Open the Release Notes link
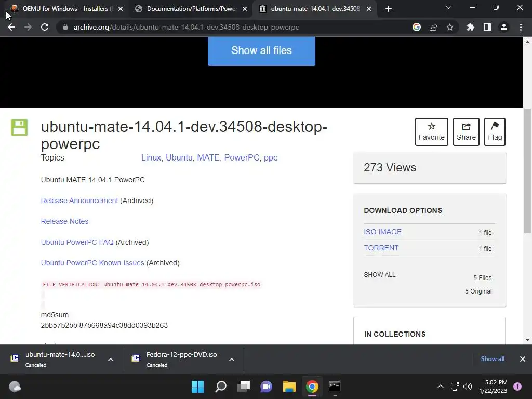 point(64,221)
